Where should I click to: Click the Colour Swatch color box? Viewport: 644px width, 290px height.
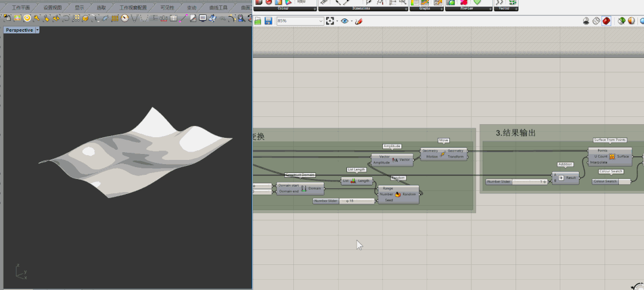(624, 181)
